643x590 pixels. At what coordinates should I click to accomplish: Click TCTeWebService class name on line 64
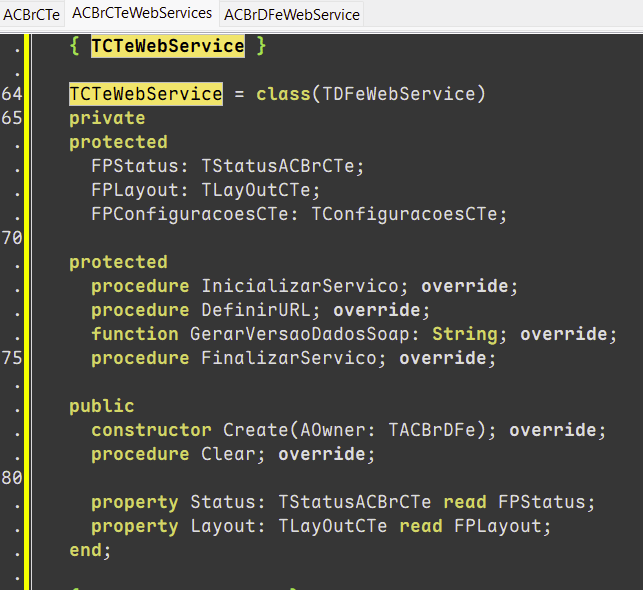coord(146,94)
